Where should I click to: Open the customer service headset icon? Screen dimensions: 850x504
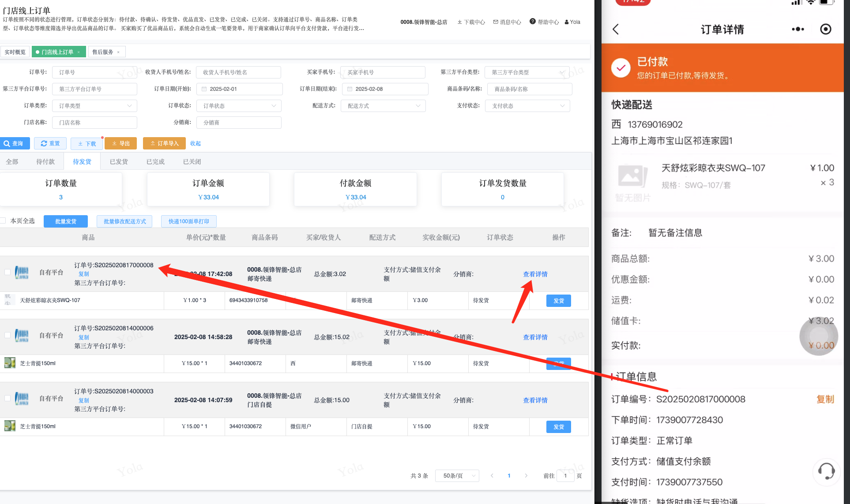[826, 471]
